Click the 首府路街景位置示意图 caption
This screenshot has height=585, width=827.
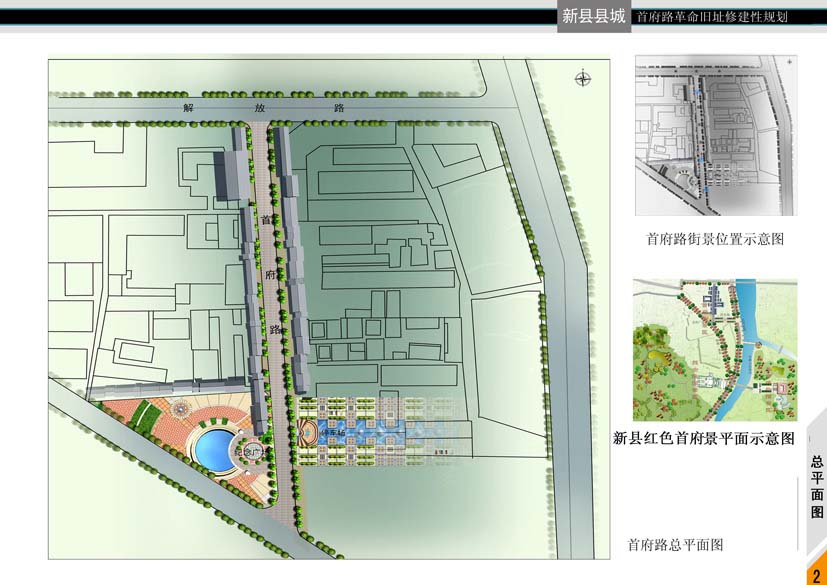[x=714, y=239]
